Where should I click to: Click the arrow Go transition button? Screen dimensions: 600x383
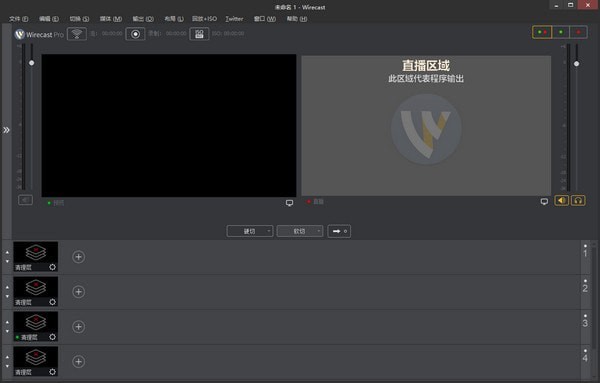[x=339, y=231]
